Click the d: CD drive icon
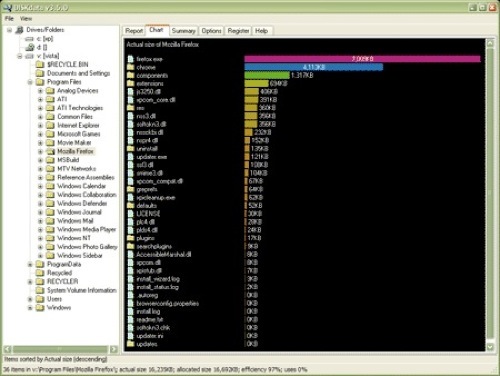 (30, 47)
